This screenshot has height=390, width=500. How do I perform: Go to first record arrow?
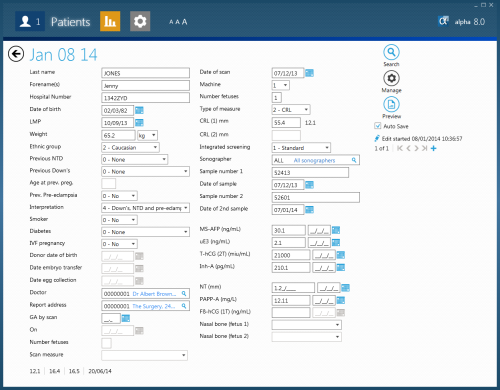point(400,148)
